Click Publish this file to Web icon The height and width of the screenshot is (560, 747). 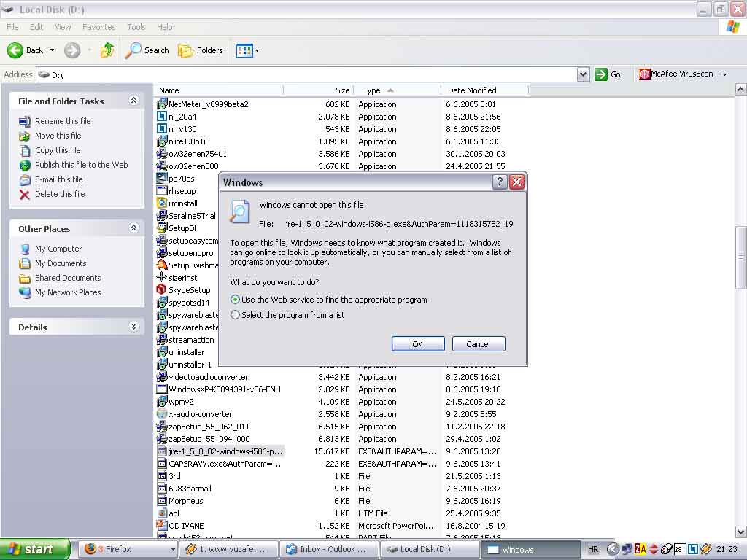25,166
